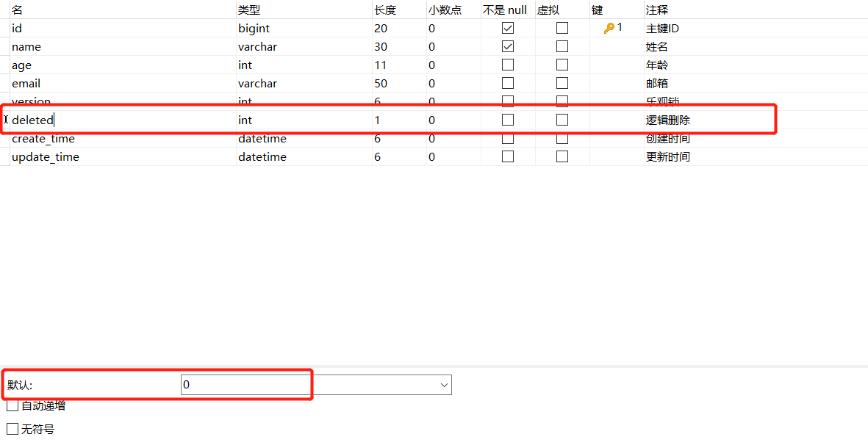Tick the virtual checkbox for age row

(x=562, y=65)
